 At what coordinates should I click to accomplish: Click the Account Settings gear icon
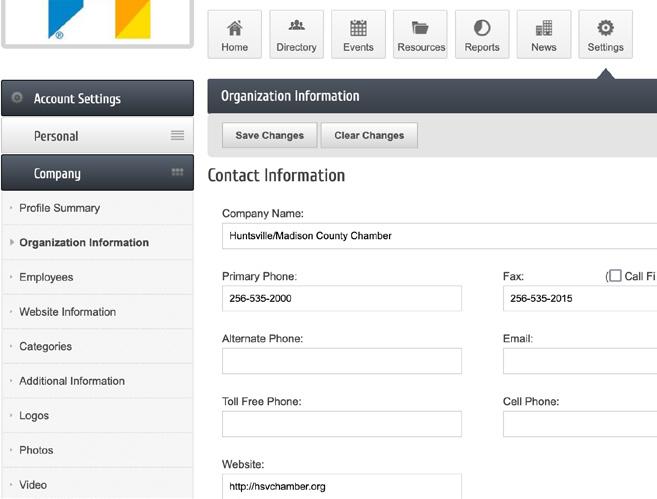point(17,98)
